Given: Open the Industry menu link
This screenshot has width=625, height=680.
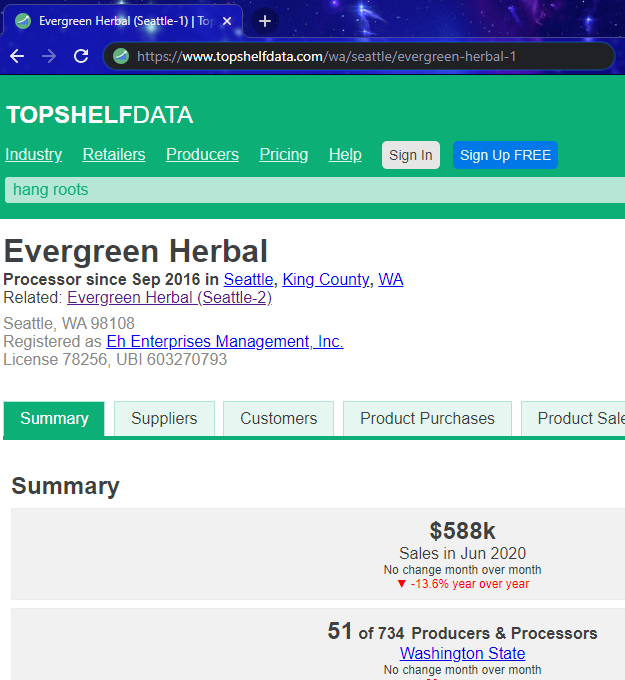Looking at the screenshot, I should [x=33, y=154].
